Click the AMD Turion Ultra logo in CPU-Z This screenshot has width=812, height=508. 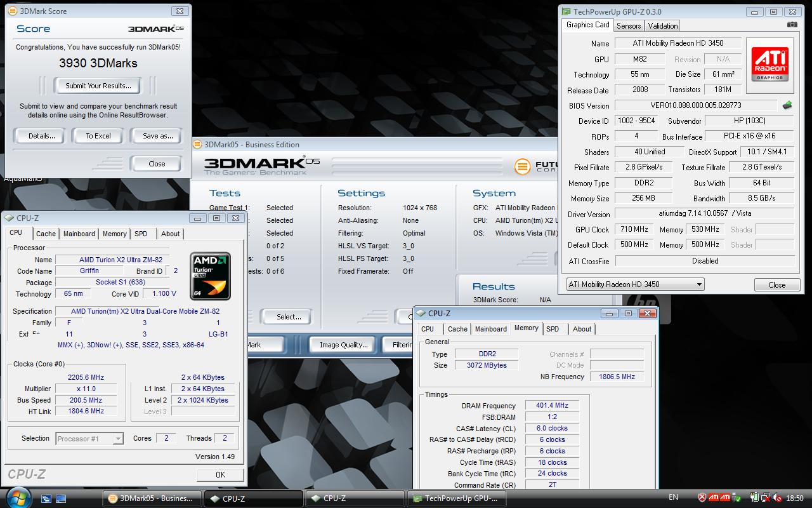[x=210, y=276]
